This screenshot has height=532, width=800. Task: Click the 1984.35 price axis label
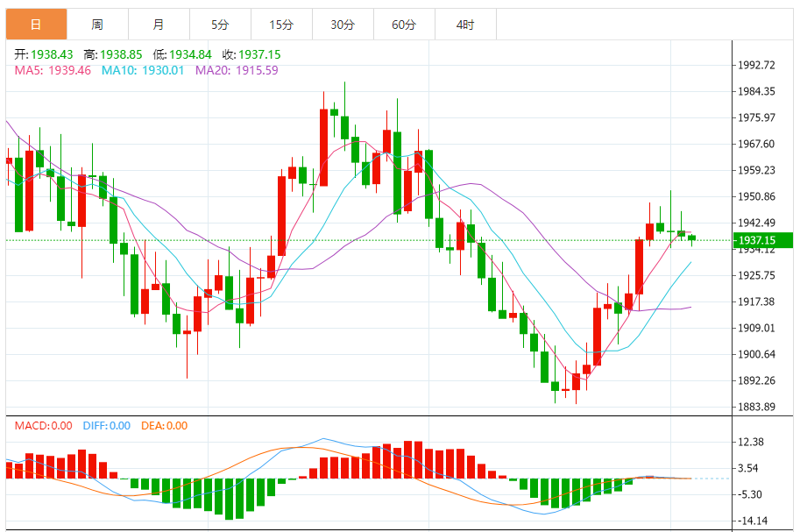pyautogui.click(x=757, y=91)
